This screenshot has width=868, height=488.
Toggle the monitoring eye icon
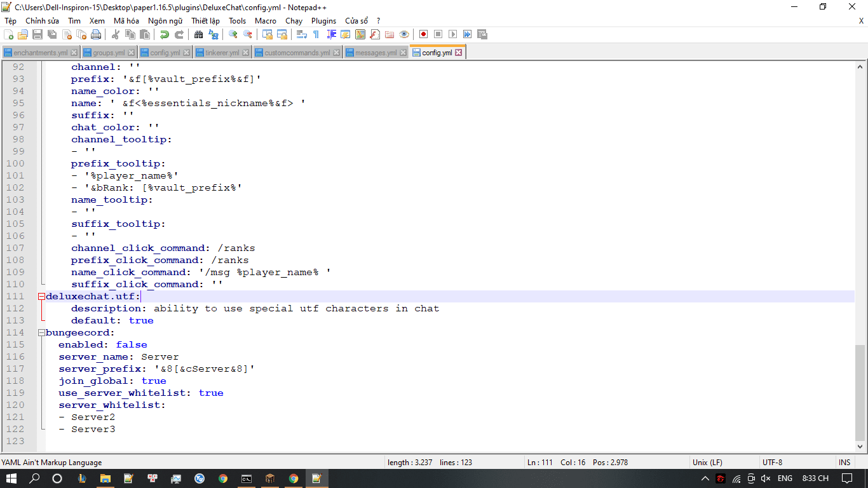(404, 34)
